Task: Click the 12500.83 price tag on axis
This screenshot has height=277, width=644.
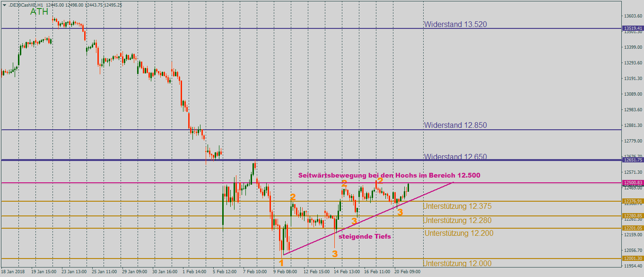Action: [x=633, y=183]
